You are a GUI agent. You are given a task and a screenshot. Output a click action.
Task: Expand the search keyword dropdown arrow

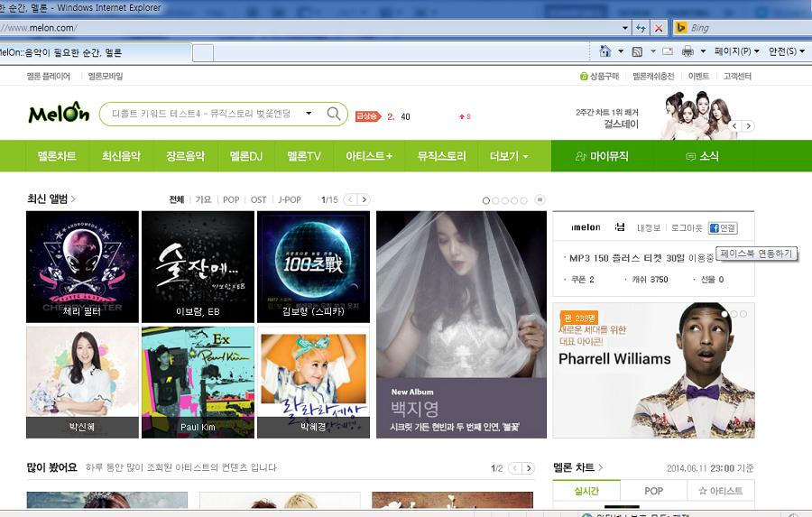309,114
